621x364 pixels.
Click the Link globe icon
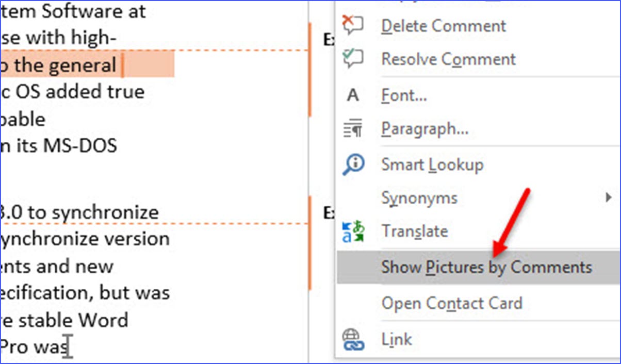coord(354,339)
